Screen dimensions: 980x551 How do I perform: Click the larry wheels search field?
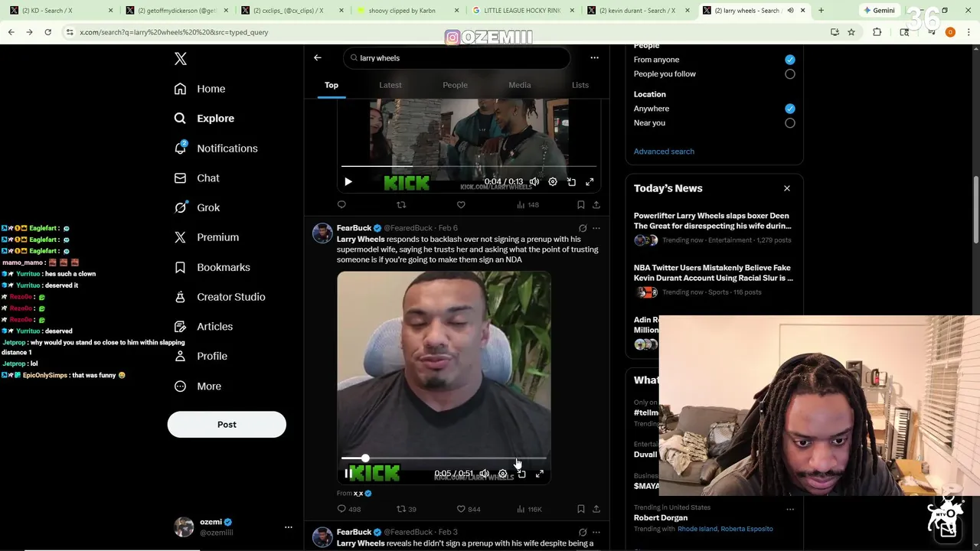pos(457,58)
